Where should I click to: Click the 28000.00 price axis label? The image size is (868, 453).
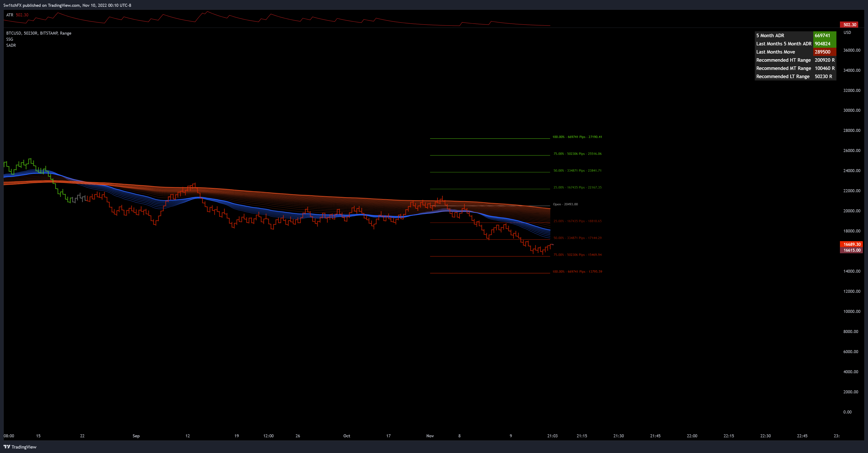point(851,130)
